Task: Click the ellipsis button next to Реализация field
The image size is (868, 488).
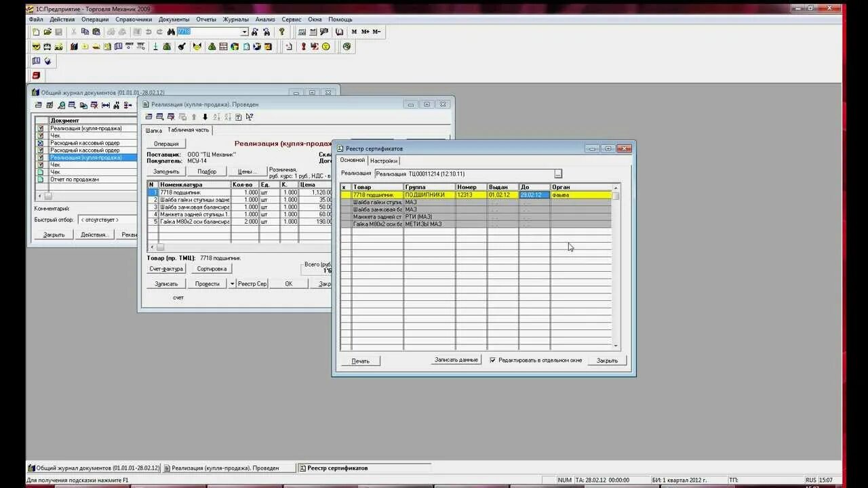Action: [x=558, y=174]
